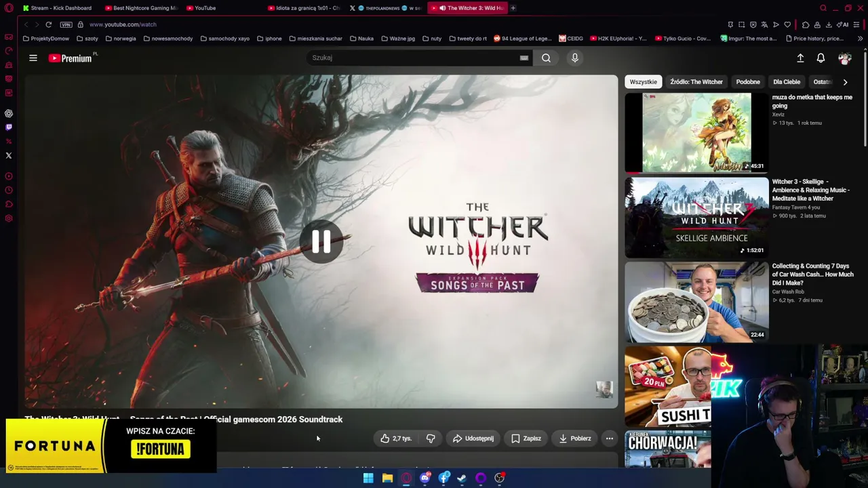
Task: Open the on-screen keyboard in search box
Action: coord(524,58)
